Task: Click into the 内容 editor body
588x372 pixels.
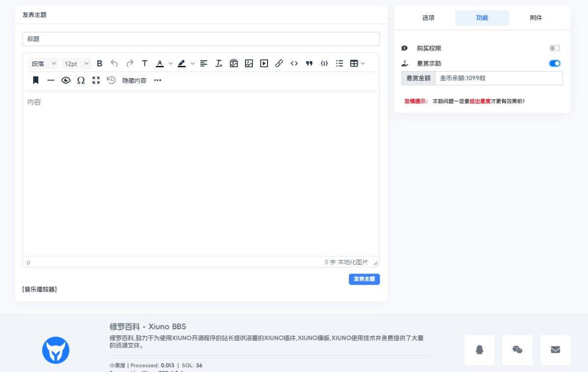Action: click(201, 173)
